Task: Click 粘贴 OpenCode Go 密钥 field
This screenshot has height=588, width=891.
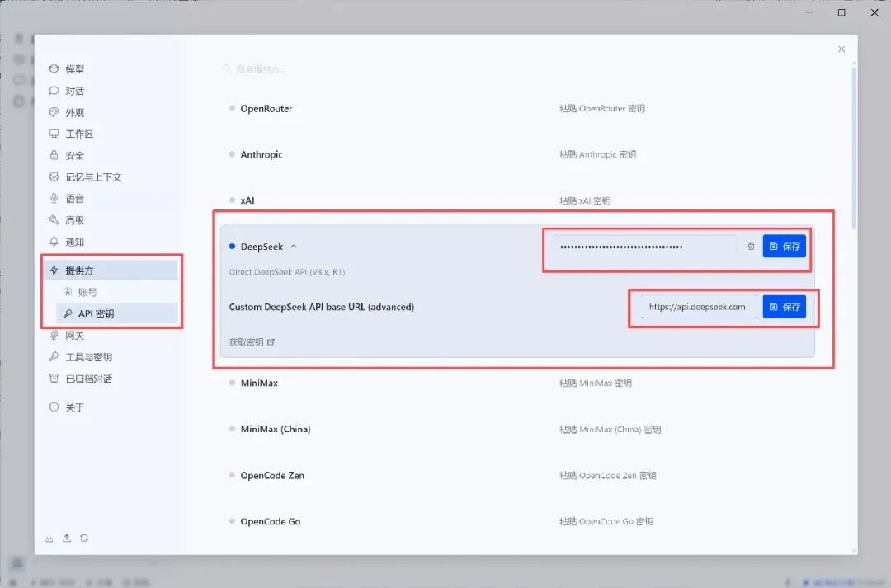Action: click(x=606, y=521)
